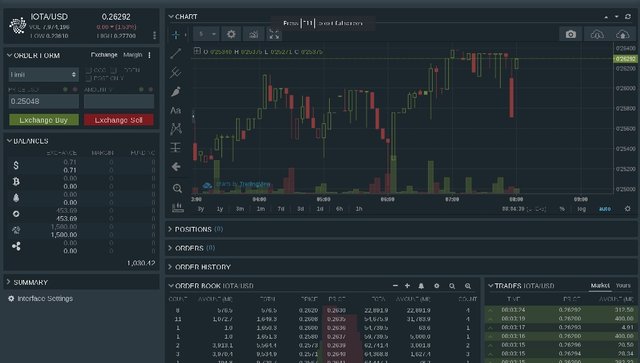Take a chart snapshot with camera icon
Viewport: 640px width, 363px height.
click(x=571, y=34)
